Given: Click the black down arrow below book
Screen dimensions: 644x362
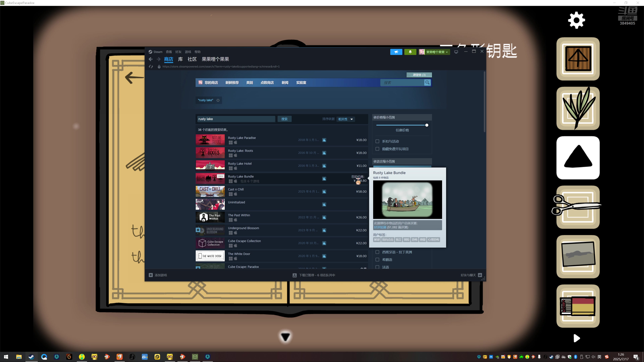Looking at the screenshot, I should tap(285, 337).
